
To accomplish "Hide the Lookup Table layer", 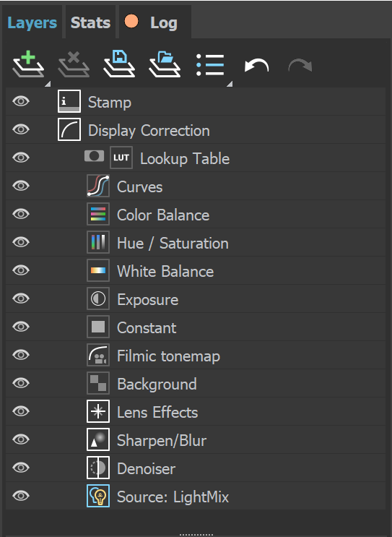I will point(21,158).
